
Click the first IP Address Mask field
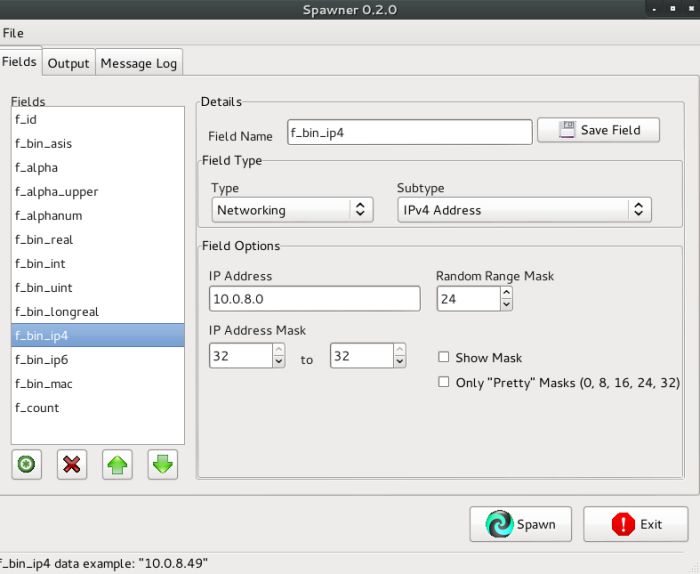(x=241, y=356)
